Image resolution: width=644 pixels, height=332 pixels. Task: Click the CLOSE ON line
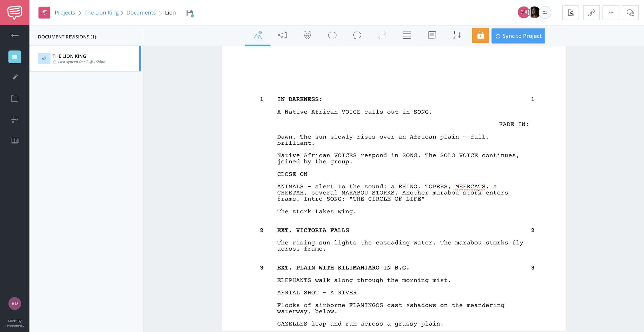coord(292,174)
